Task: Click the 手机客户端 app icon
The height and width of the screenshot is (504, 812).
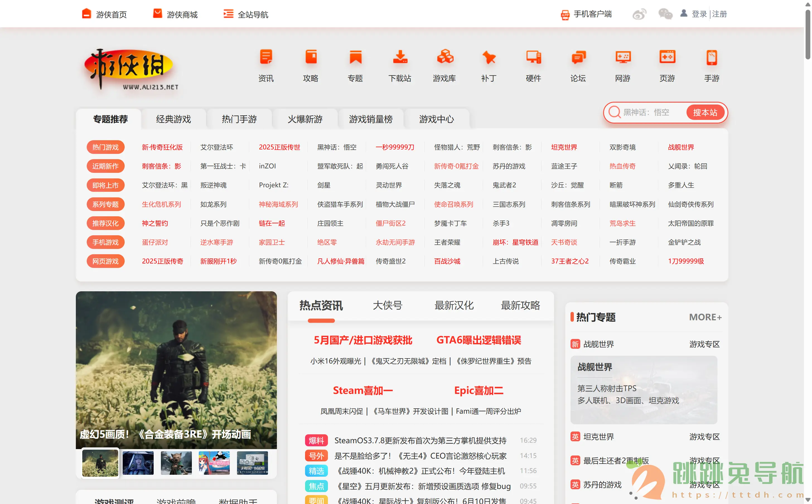Action: tap(565, 15)
